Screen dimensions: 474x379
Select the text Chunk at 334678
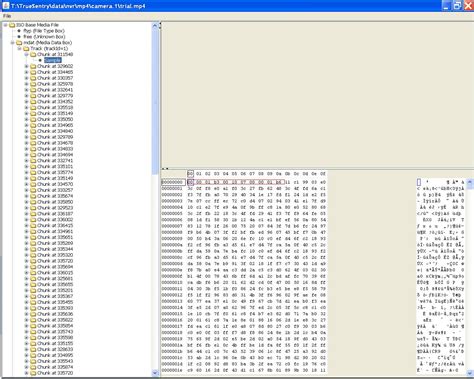tap(55, 143)
